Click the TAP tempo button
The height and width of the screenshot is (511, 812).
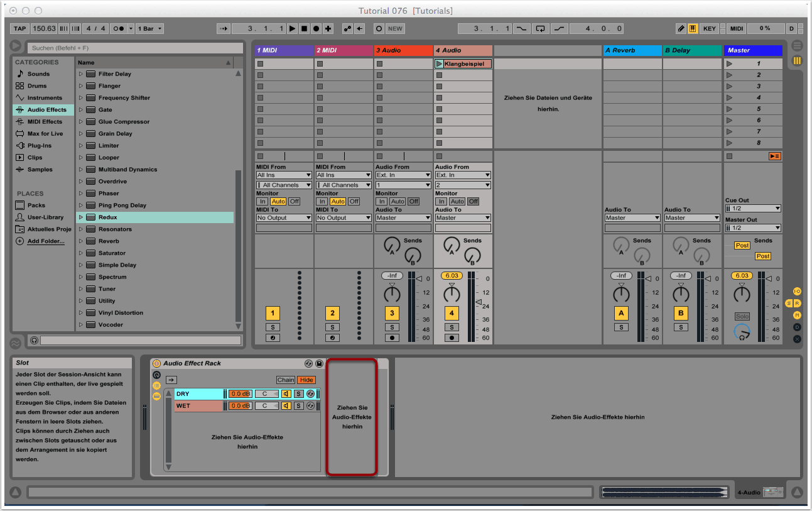pos(20,28)
